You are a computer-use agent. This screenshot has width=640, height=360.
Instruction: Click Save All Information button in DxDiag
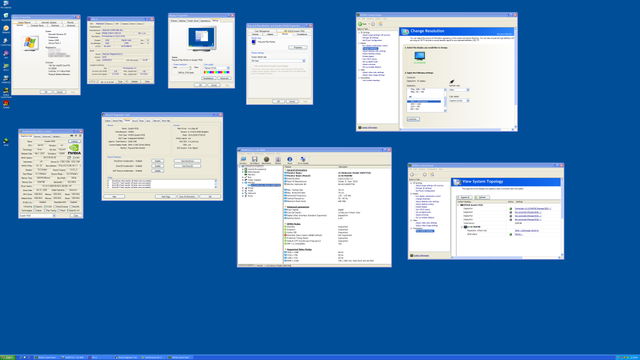tap(188, 196)
